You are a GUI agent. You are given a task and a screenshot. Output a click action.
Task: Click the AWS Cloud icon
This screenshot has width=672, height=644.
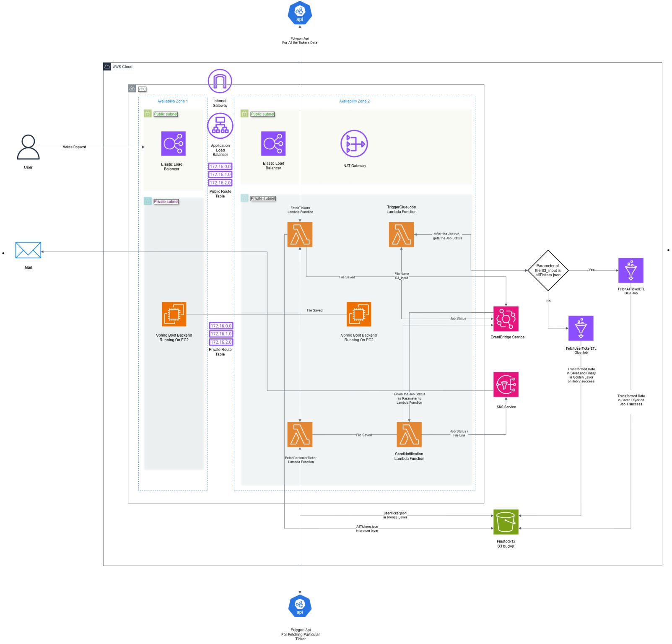coord(107,67)
